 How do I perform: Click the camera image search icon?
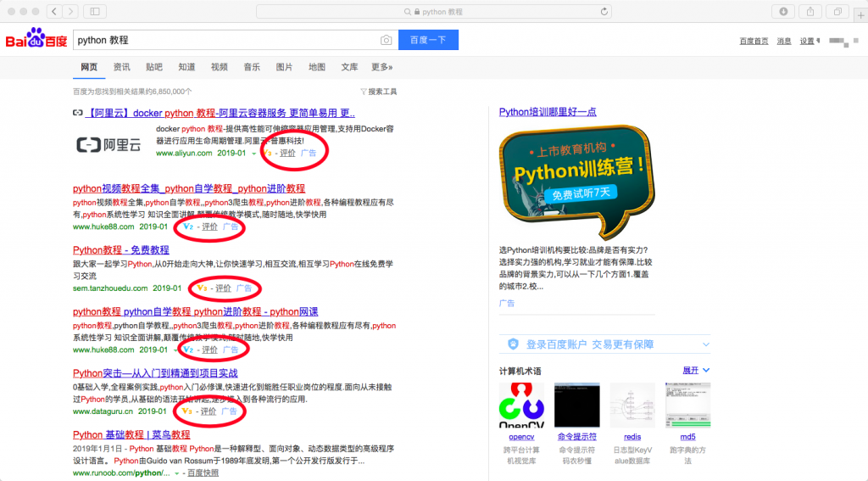pos(386,41)
